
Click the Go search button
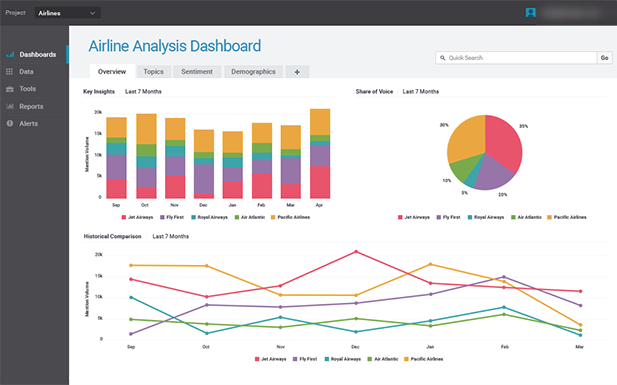tap(604, 58)
